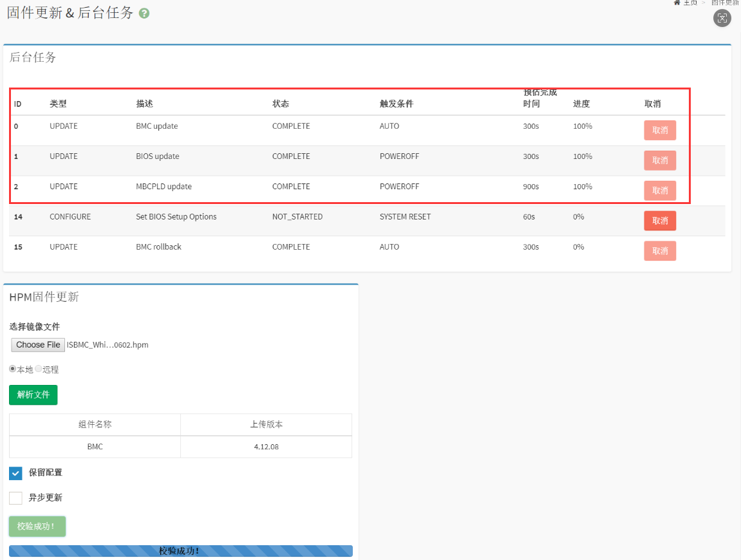Viewport: 741px width, 560px height.
Task: Click 取消 for the MBCPLD update task
Action: tap(660, 191)
